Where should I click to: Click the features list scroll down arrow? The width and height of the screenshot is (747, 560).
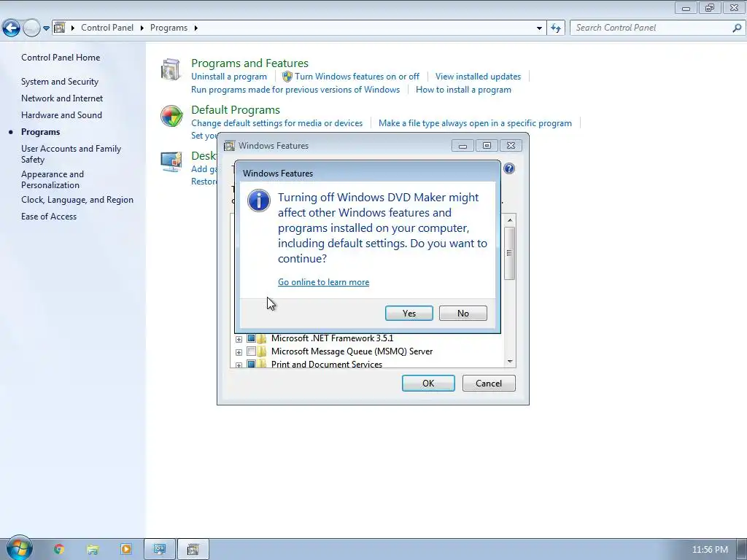click(x=510, y=362)
